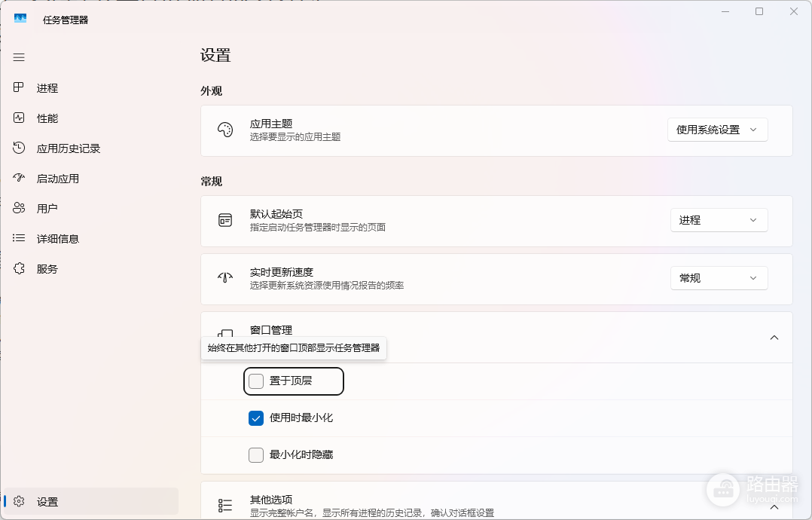Click the 外观 section heading
This screenshot has width=812, height=520.
point(211,90)
